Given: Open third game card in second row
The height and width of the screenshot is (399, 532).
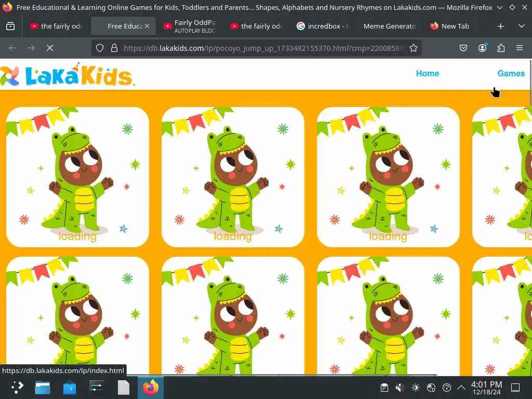Looking at the screenshot, I should click(x=388, y=315).
